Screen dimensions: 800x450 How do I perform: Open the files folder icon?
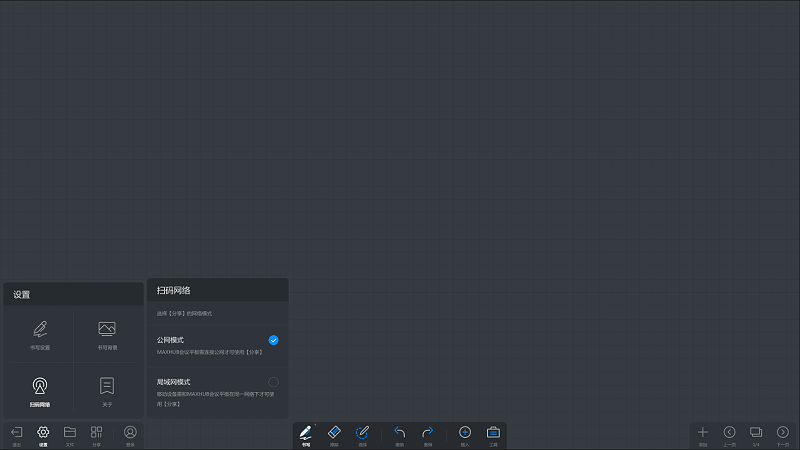click(x=70, y=434)
